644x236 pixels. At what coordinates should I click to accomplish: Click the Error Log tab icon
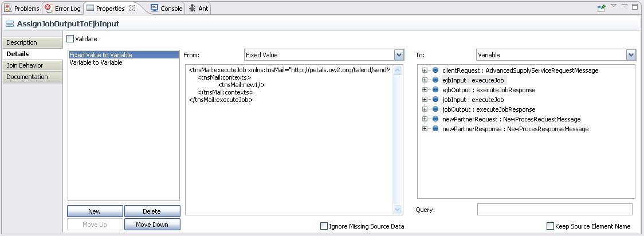point(49,9)
